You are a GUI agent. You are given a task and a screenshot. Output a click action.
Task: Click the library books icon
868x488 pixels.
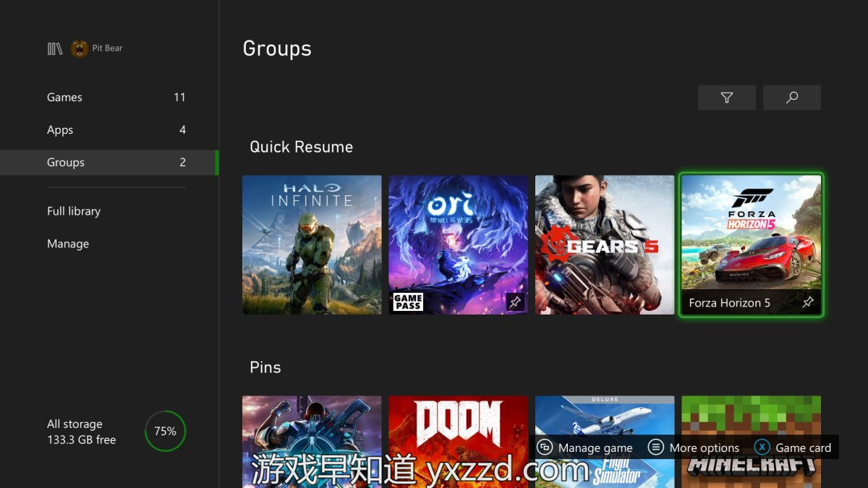coord(55,48)
